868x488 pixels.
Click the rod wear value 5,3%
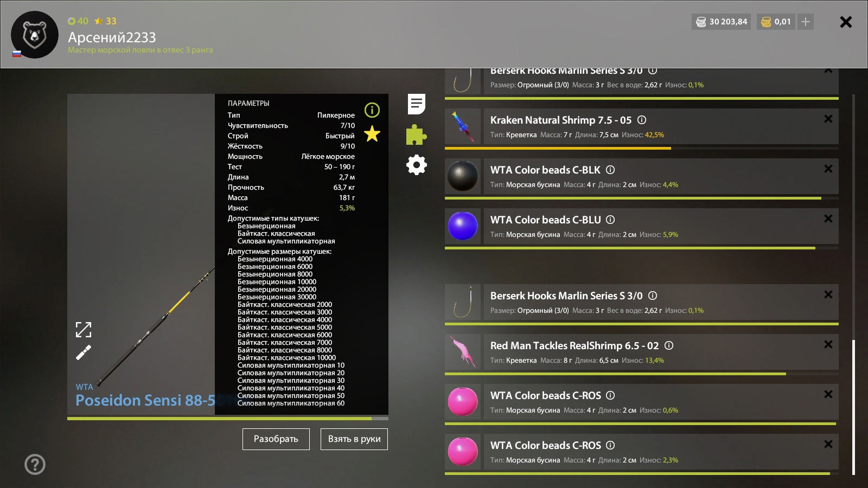click(347, 208)
